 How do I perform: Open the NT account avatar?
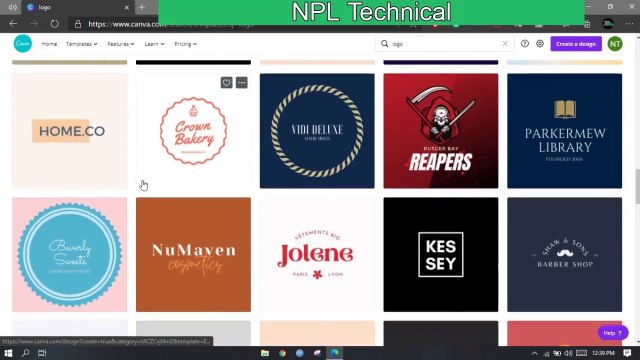click(615, 44)
